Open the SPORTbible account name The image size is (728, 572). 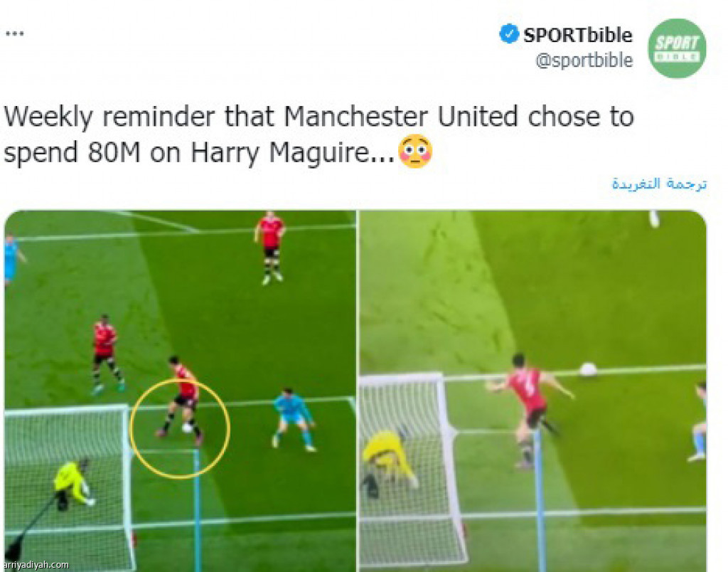pos(577,35)
